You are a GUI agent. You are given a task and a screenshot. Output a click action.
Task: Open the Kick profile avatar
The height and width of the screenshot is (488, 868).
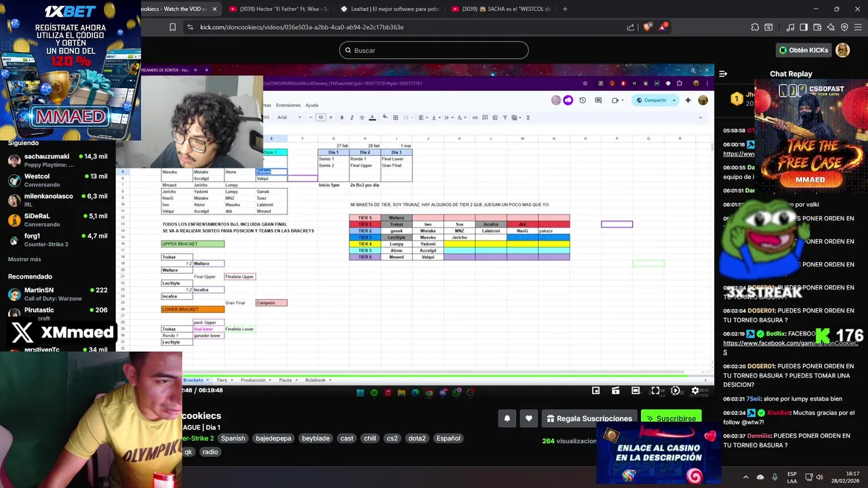842,50
